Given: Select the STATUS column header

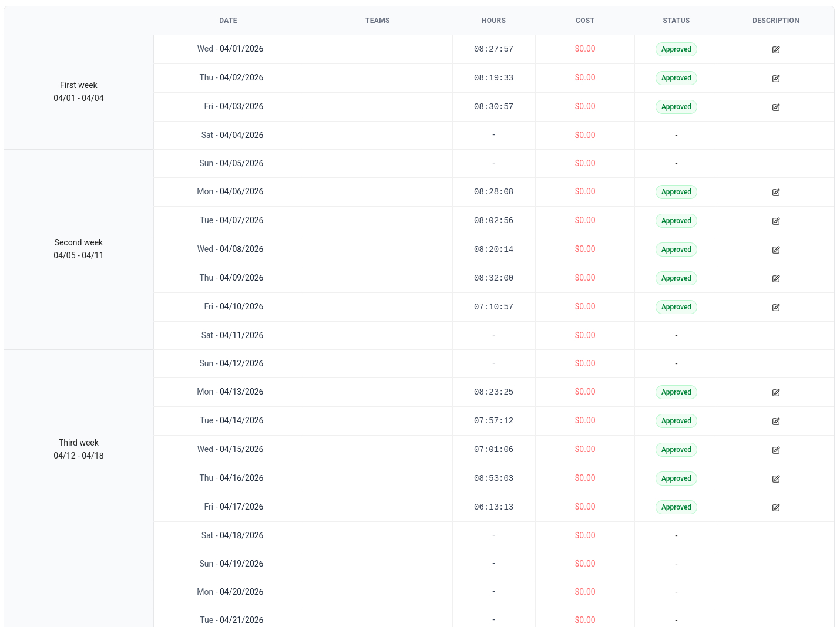Looking at the screenshot, I should 676,21.
